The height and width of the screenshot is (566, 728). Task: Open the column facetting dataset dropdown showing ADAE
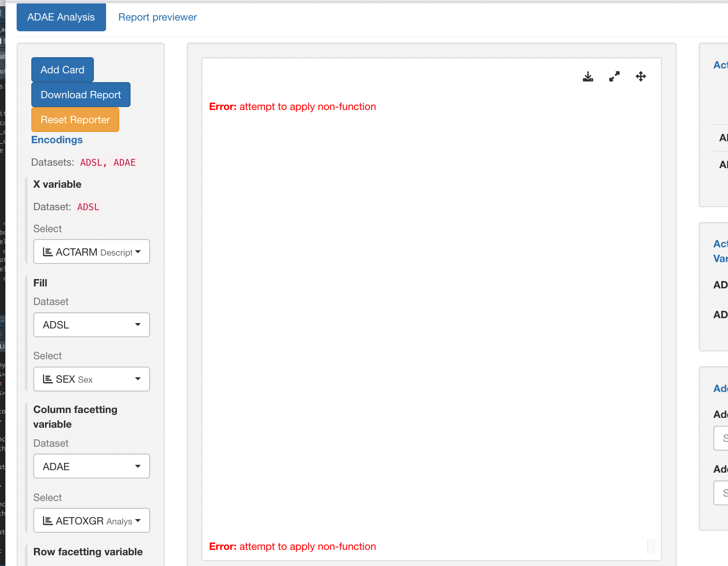pos(91,466)
